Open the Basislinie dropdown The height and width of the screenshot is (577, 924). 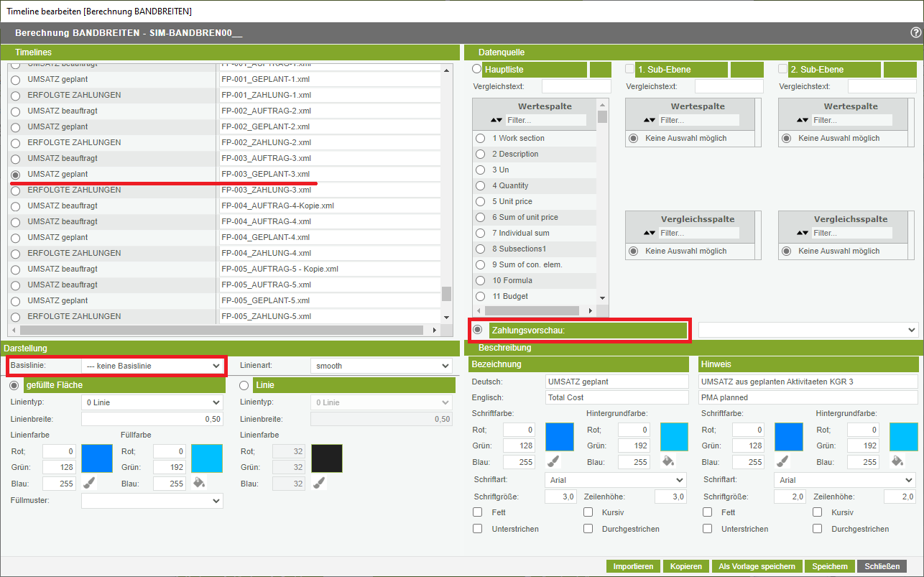[152, 366]
